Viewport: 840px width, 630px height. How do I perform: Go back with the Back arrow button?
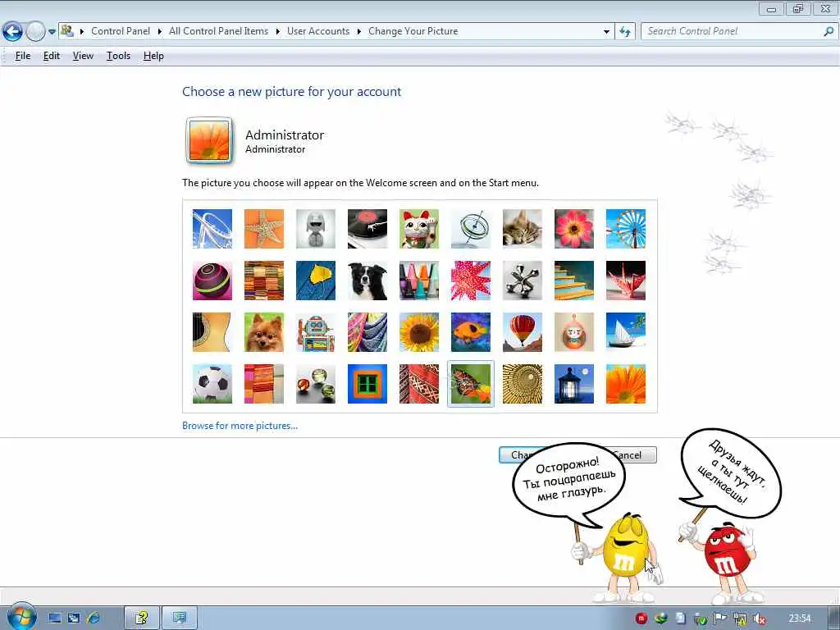point(13,32)
